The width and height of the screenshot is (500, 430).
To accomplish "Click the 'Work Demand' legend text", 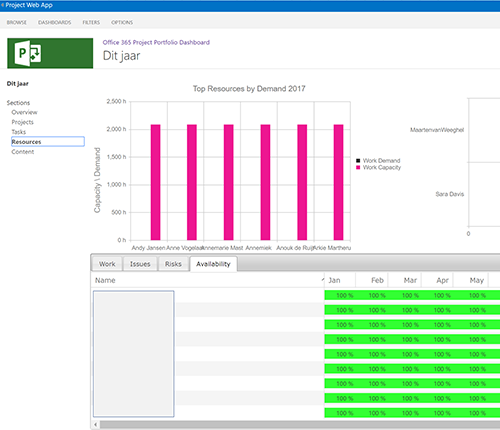I will [381, 161].
